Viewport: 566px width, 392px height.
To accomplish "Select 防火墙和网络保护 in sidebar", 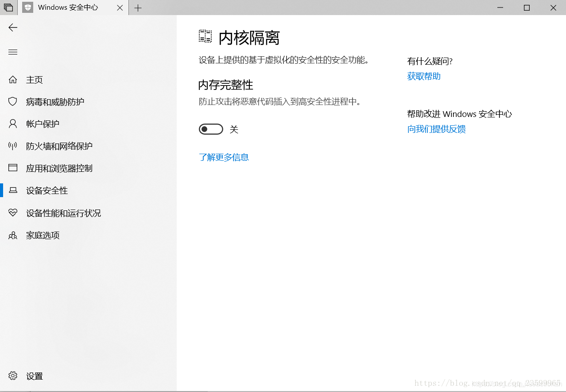I will (59, 146).
